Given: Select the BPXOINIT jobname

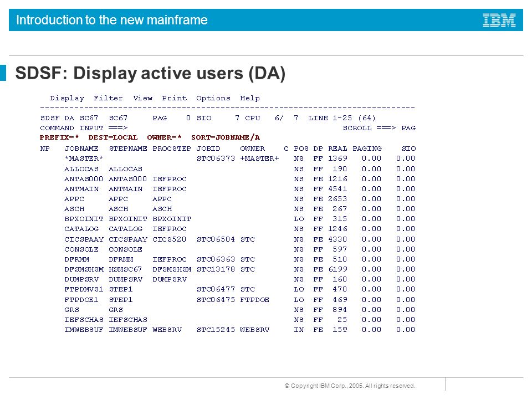Looking at the screenshot, I should click(84, 219).
